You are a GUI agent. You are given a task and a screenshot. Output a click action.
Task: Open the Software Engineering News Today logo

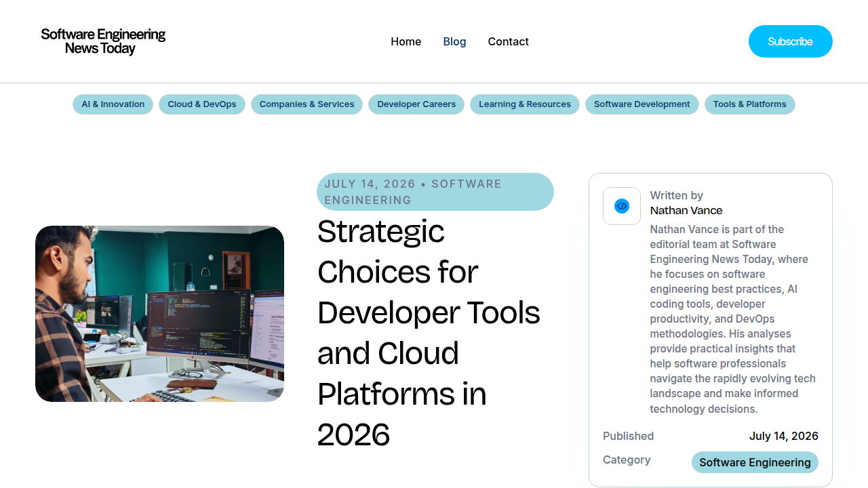103,41
